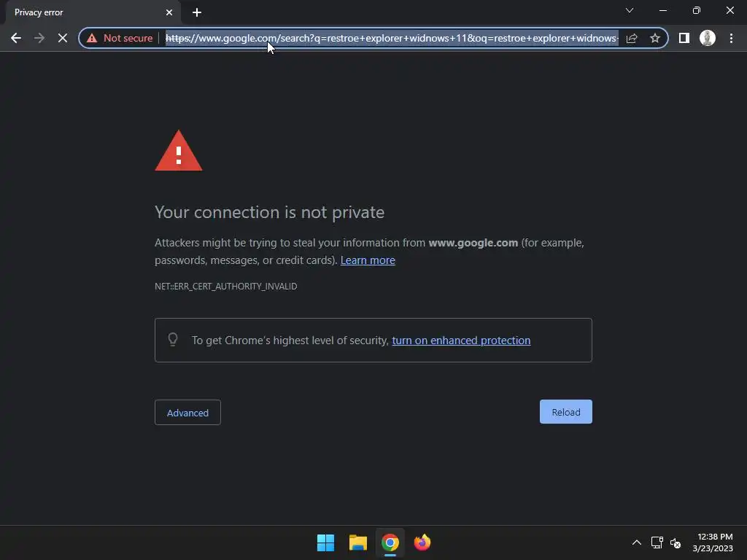Click the Not secure warning indicator
The height and width of the screenshot is (560, 747).
coord(120,38)
